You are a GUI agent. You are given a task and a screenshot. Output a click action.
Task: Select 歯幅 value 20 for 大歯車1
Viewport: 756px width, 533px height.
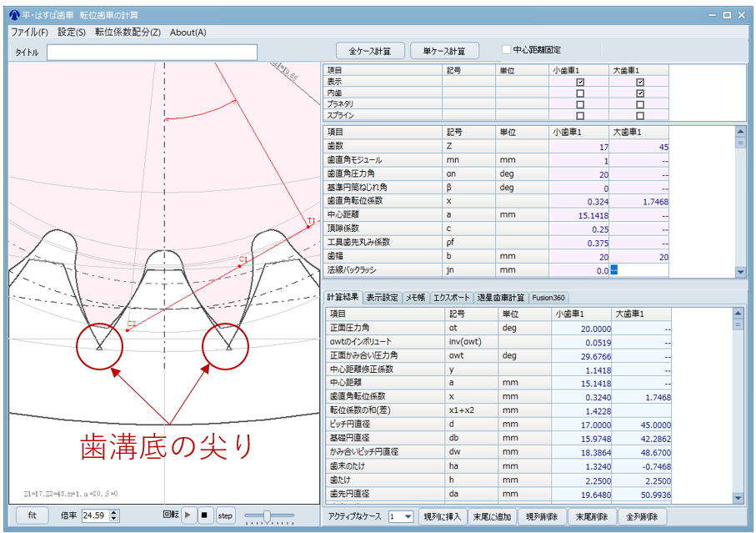[x=638, y=257]
